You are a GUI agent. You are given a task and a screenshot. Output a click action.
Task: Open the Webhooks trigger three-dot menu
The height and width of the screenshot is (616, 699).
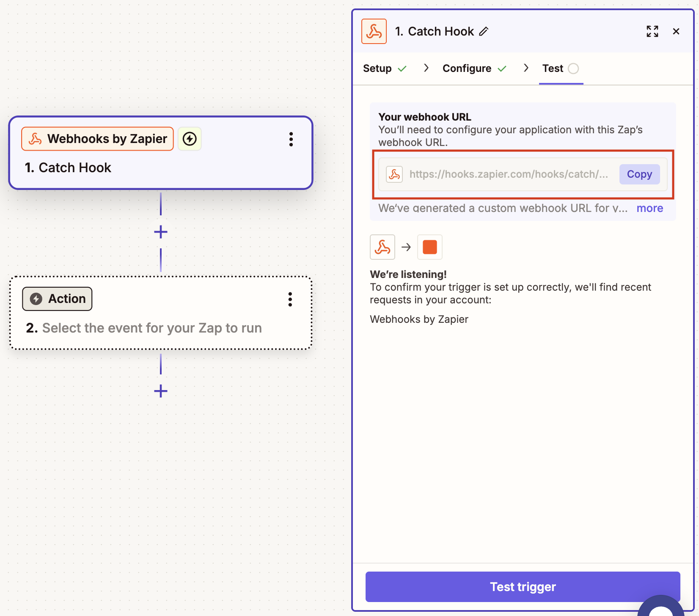point(291,139)
